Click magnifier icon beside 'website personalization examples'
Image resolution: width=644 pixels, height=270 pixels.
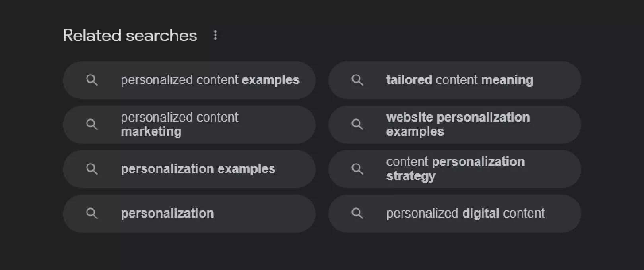(357, 125)
